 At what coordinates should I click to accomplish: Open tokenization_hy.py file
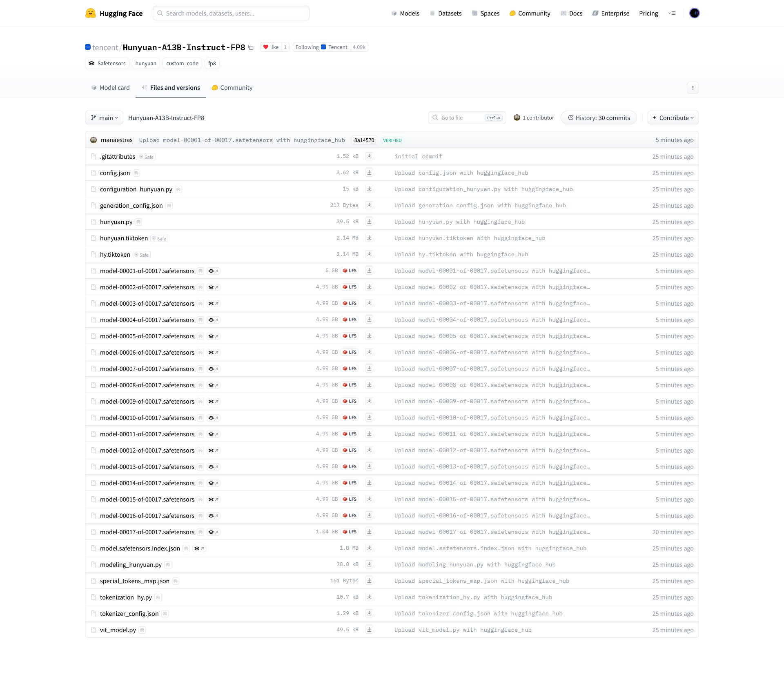(x=126, y=597)
